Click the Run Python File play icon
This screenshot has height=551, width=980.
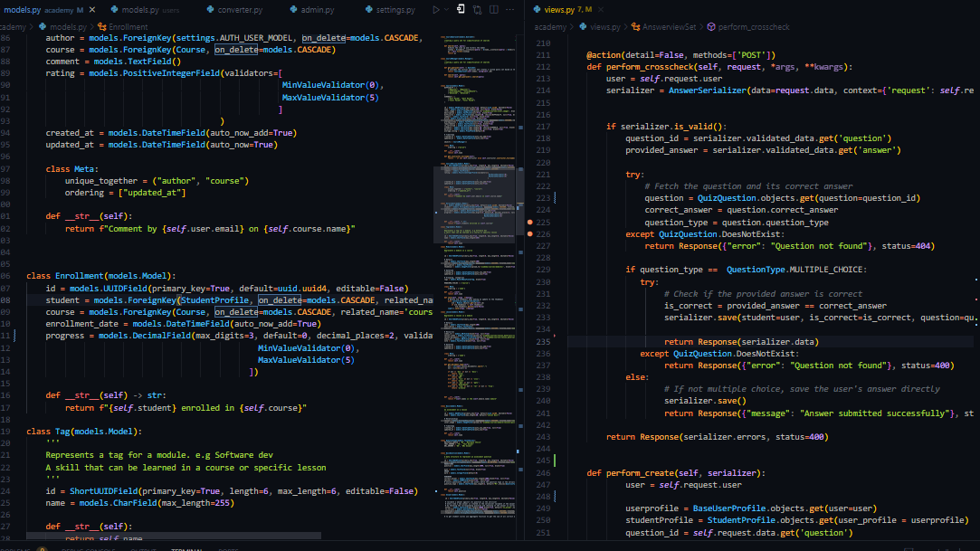coord(436,10)
